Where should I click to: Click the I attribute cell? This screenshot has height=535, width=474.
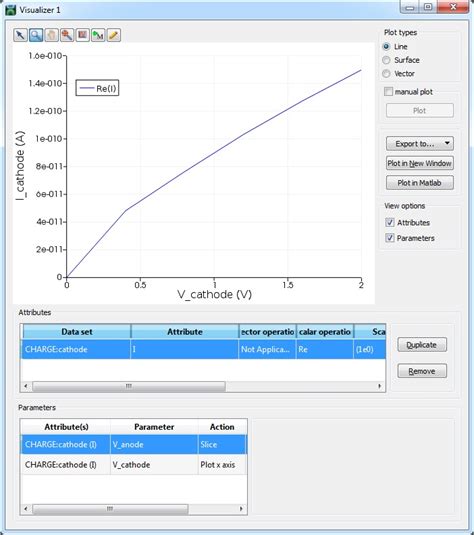(185, 349)
